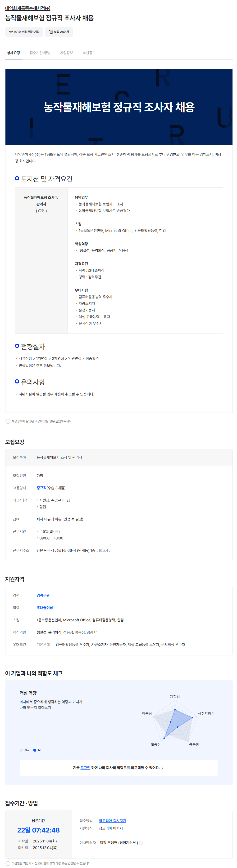Click the 101명 이상 찜한 기업 badge
This screenshot has height=868, width=237.
click(24, 32)
